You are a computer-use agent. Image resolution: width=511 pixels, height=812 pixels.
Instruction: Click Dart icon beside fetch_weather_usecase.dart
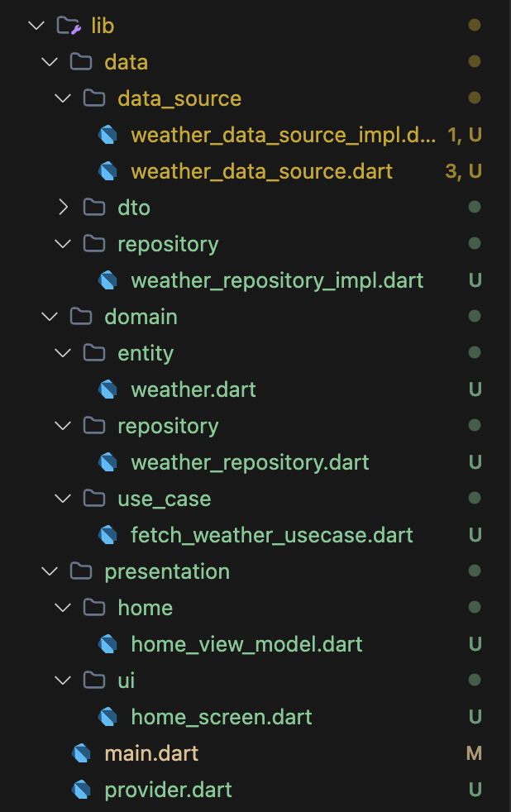[x=107, y=535]
